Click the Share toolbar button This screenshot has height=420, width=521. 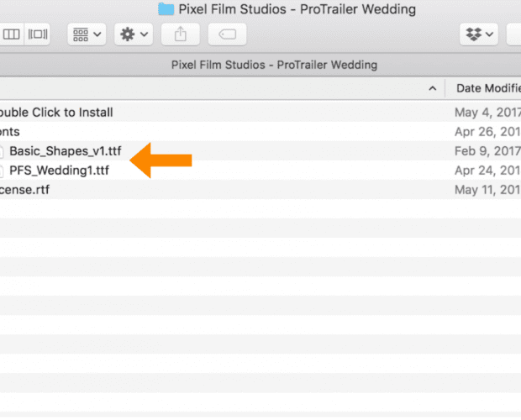coord(181,34)
